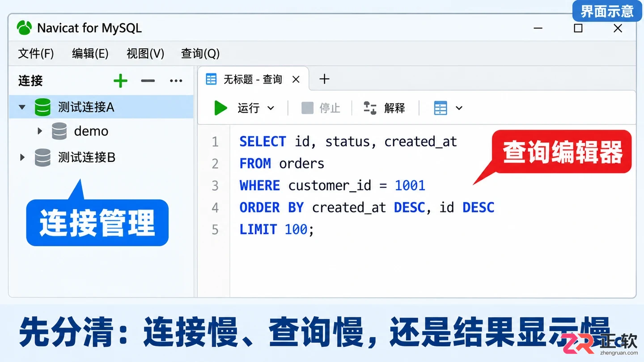644x362 pixels.
Task: Click line number 3 in gutter
Action: pyautogui.click(x=215, y=185)
